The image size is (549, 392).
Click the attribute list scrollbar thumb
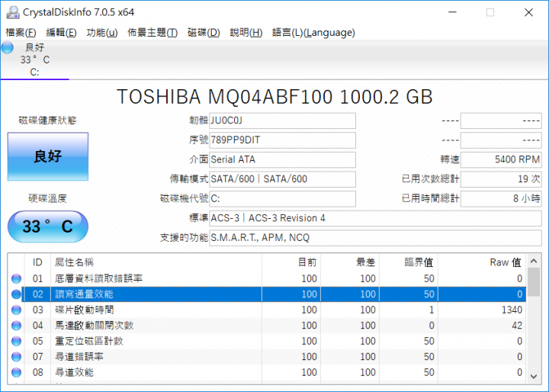pos(534,282)
